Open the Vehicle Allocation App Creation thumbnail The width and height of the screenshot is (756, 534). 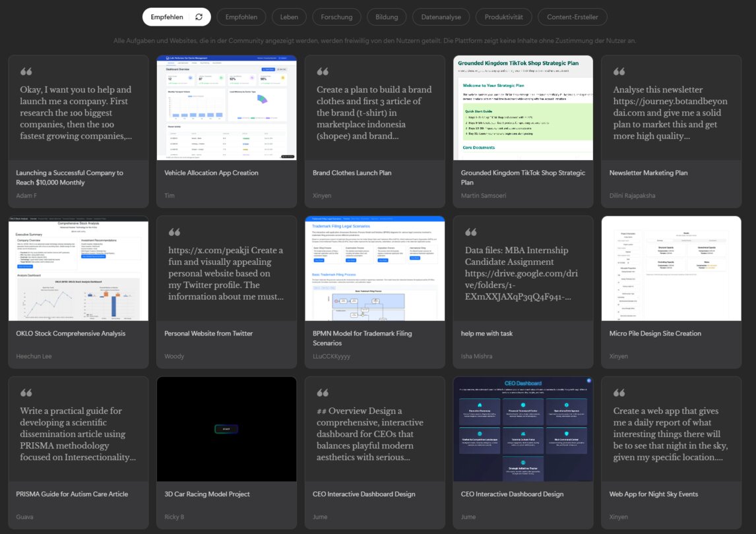(226, 107)
